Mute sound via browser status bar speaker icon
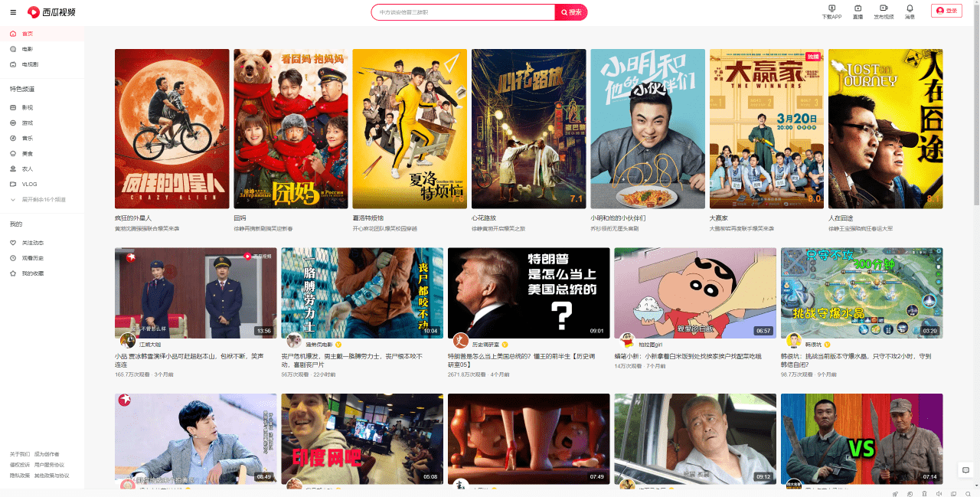Screen dimensions: 980x497 (x=939, y=493)
